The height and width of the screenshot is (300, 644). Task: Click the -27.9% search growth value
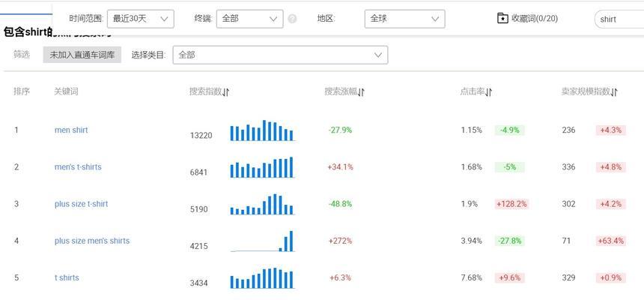(x=340, y=130)
